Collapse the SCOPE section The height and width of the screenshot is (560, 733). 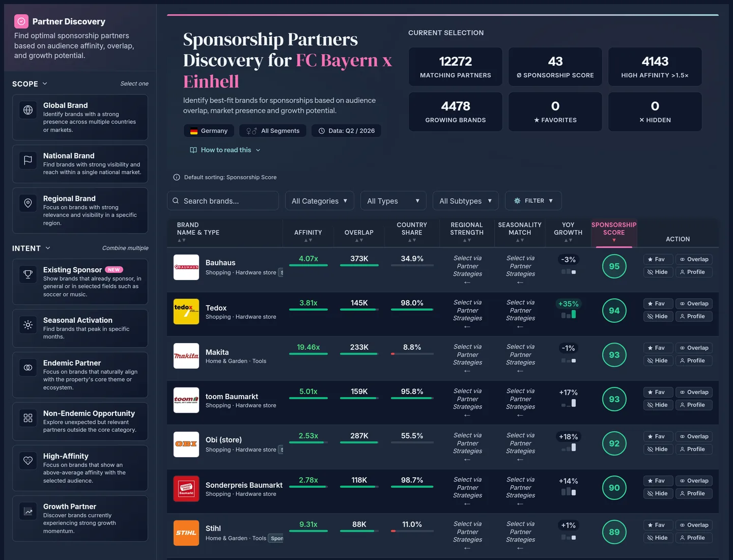(30, 84)
